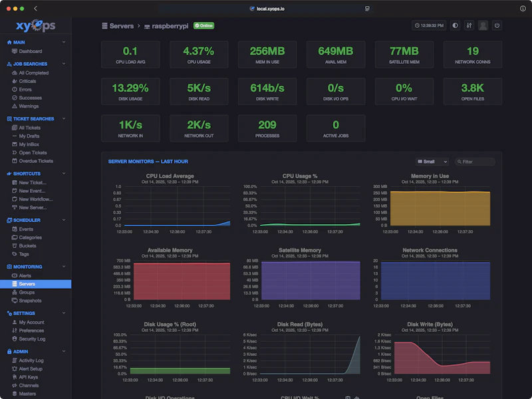
Task: Click the xyOps logo
Action: [36, 25]
